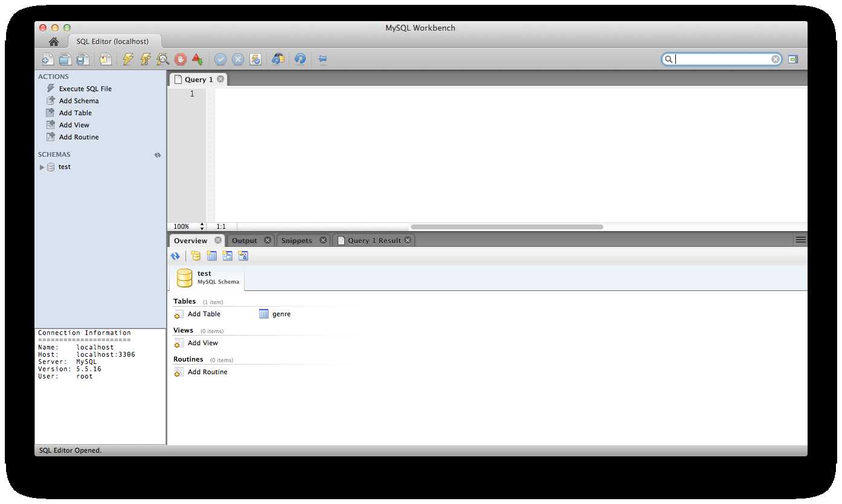Clear the search field with X button
This screenshot has width=842, height=504.
(776, 59)
